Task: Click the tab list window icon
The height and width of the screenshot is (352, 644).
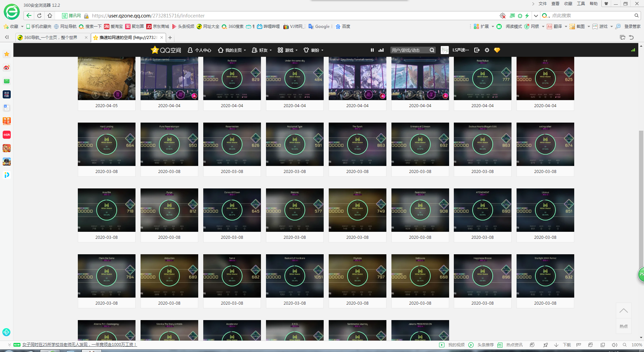Action: (623, 37)
